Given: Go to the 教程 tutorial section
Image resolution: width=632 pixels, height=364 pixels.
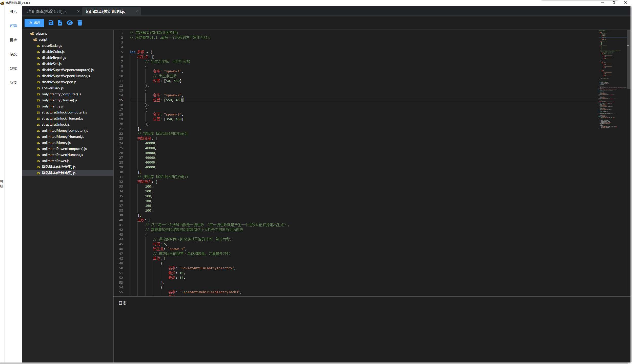Looking at the screenshot, I should (13, 68).
